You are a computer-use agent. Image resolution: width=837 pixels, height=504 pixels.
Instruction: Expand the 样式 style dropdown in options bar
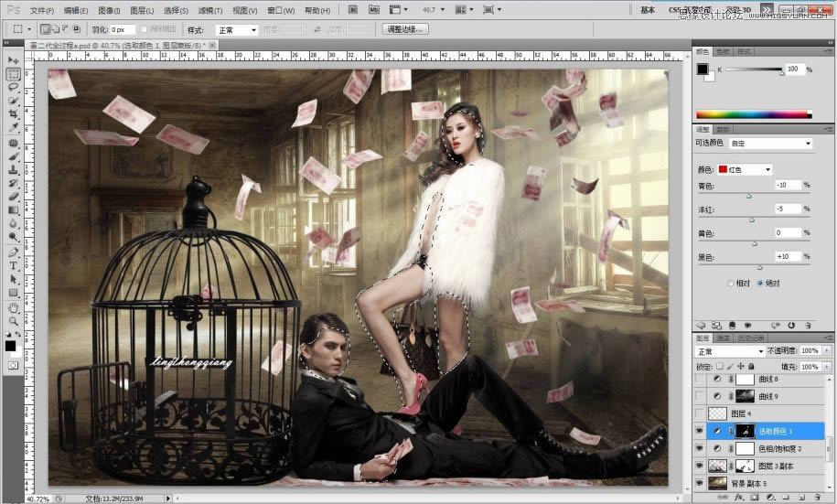(236, 29)
